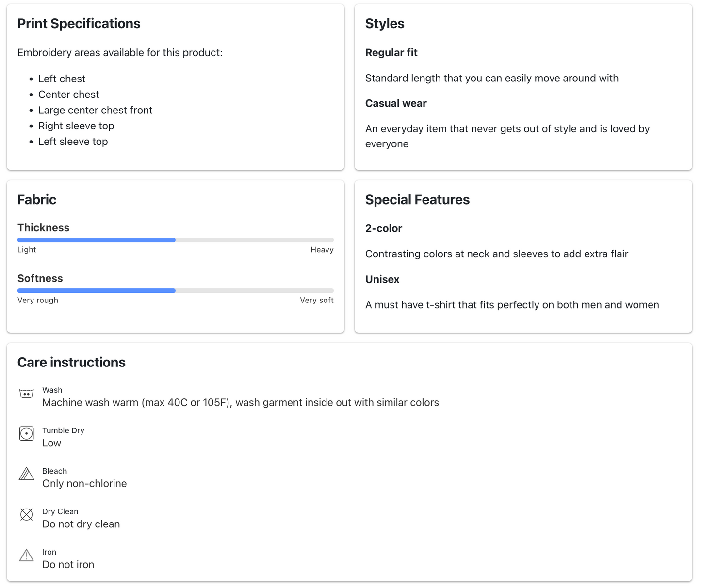Click the 'Iron' label
This screenshot has height=588, width=701.
point(49,552)
